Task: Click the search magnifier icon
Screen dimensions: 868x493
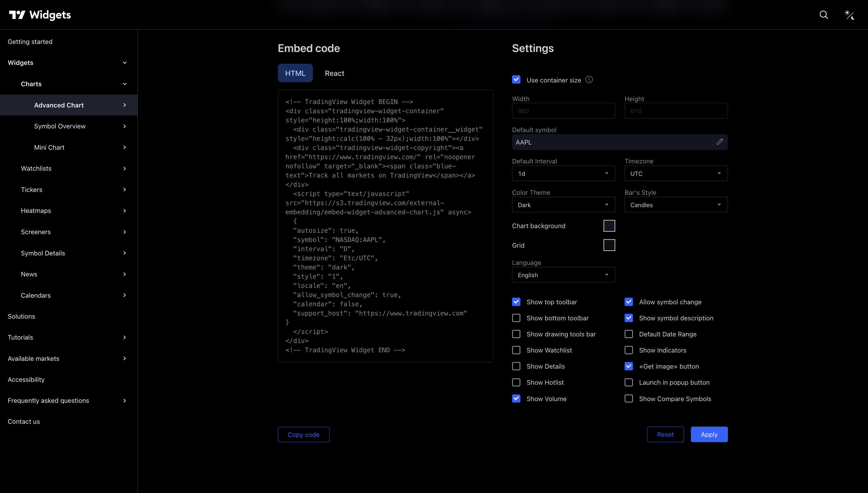Action: 824,15
